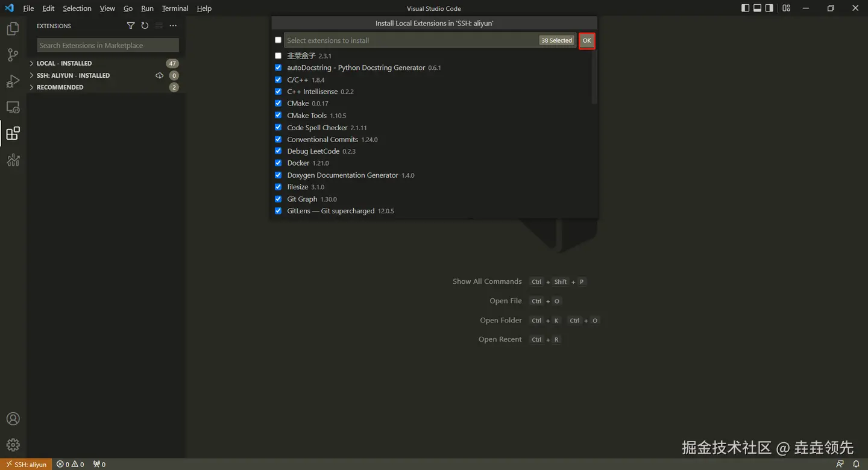
Task: Open the Manage gear icon
Action: tap(13, 445)
